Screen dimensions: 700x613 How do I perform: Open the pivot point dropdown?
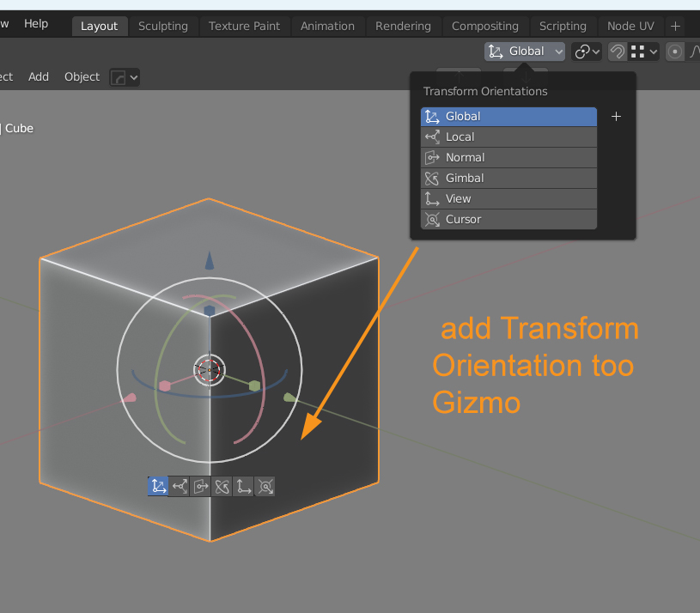[x=587, y=52]
